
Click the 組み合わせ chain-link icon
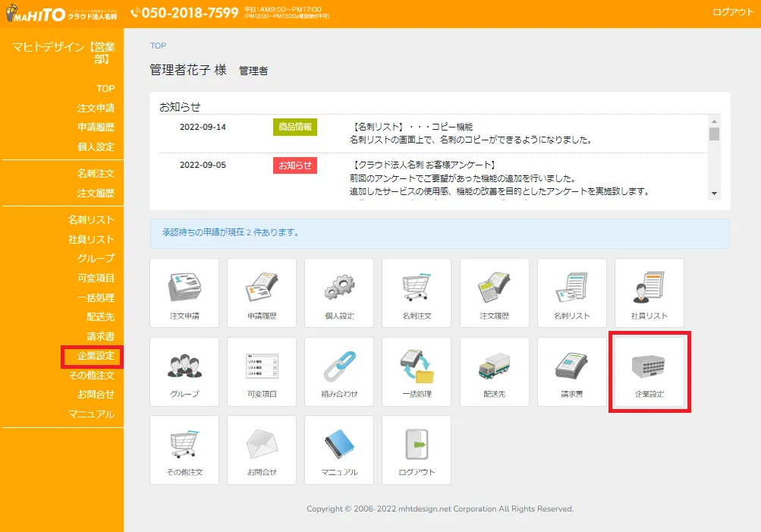coord(338,372)
